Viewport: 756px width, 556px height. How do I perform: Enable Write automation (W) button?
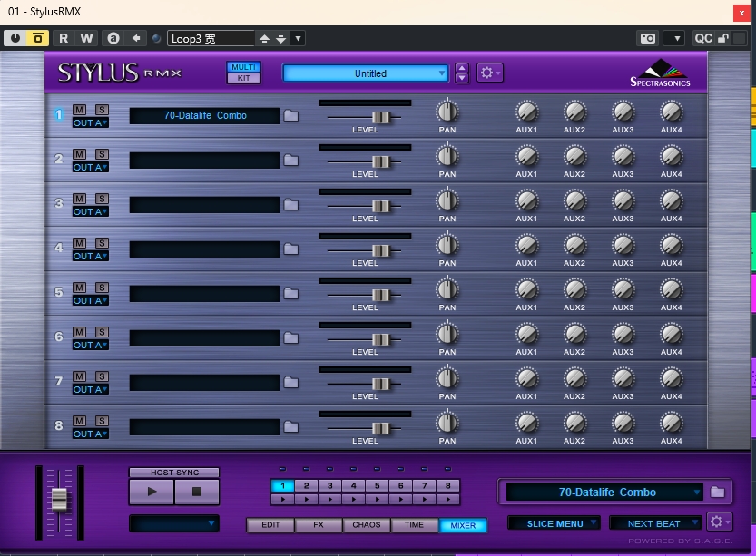coord(87,38)
